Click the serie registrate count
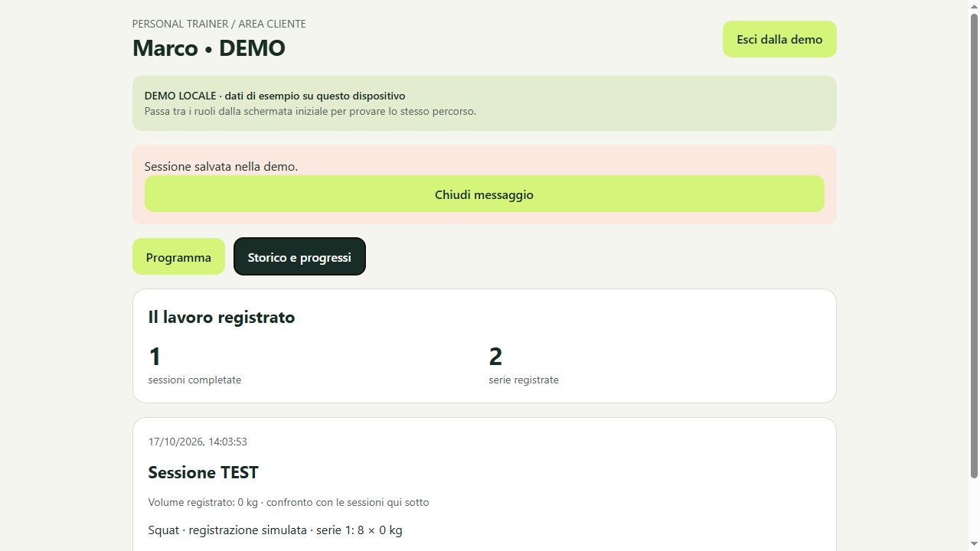This screenshot has height=551, width=980. click(495, 357)
